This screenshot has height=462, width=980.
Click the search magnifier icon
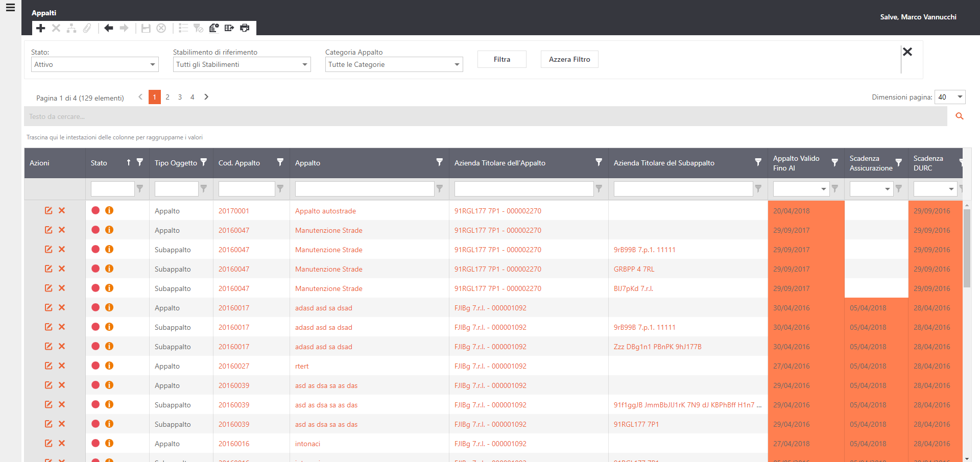pyautogui.click(x=960, y=116)
